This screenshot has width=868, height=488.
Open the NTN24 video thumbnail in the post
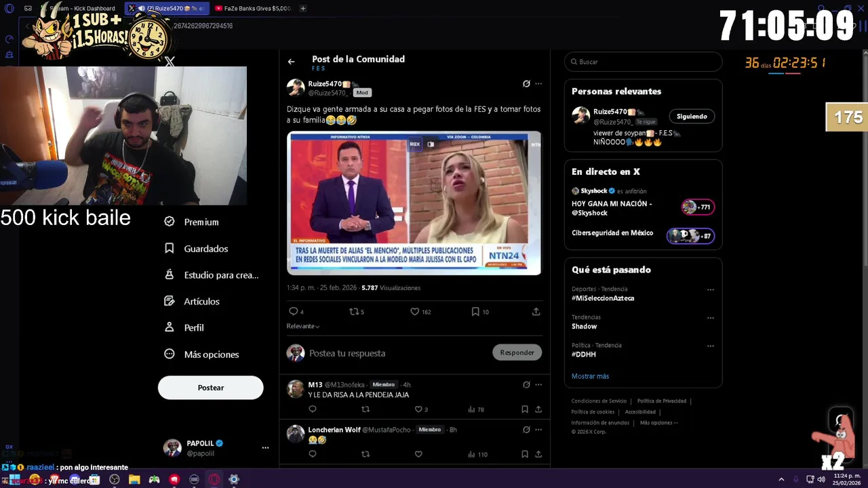coord(414,203)
